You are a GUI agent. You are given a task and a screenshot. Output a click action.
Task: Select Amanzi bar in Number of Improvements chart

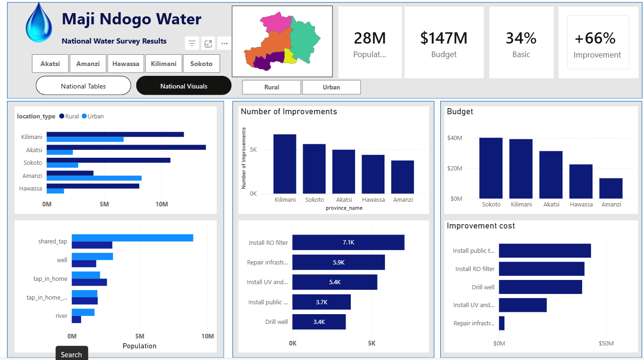coord(403,177)
